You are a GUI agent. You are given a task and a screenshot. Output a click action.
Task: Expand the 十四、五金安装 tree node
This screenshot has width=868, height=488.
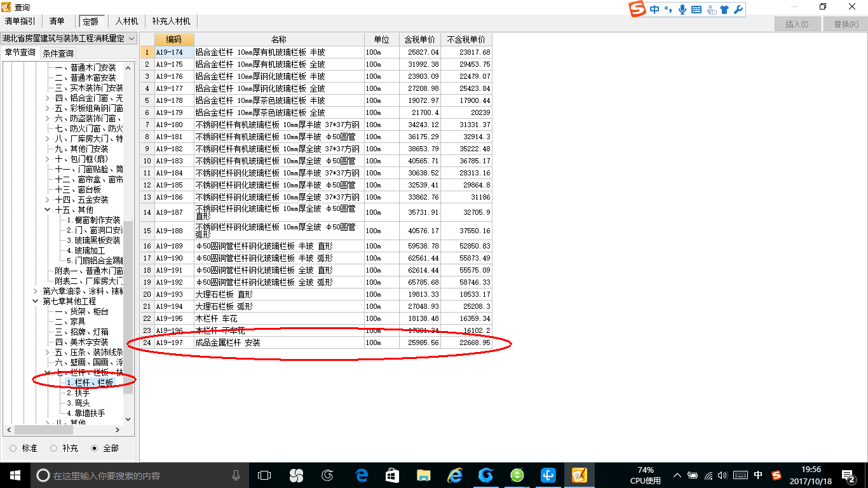pos(48,200)
